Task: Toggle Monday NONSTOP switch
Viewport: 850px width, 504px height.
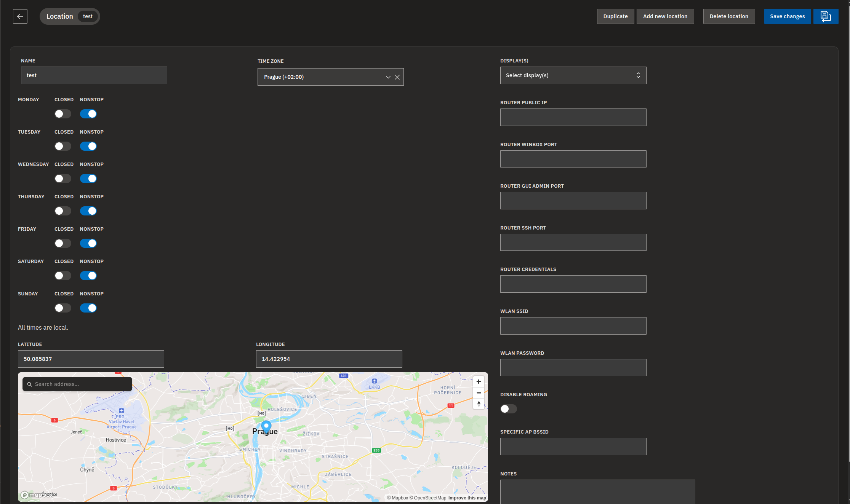Action: point(88,114)
